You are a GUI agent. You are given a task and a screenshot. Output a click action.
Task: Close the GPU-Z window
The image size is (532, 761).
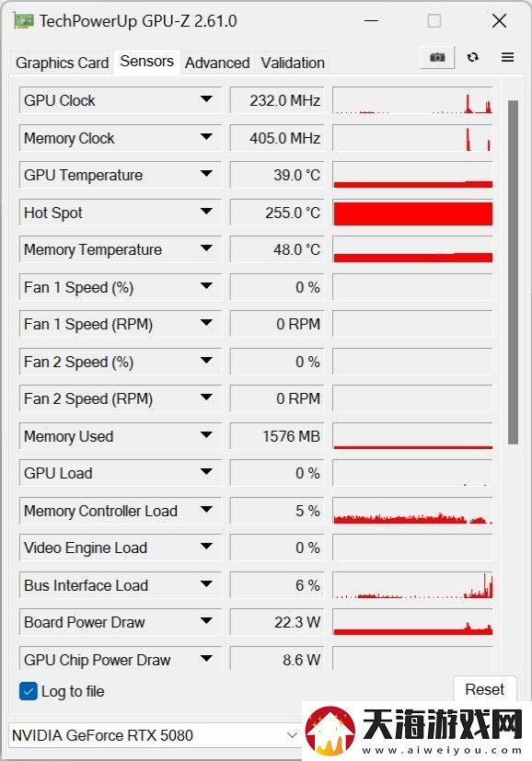499,21
